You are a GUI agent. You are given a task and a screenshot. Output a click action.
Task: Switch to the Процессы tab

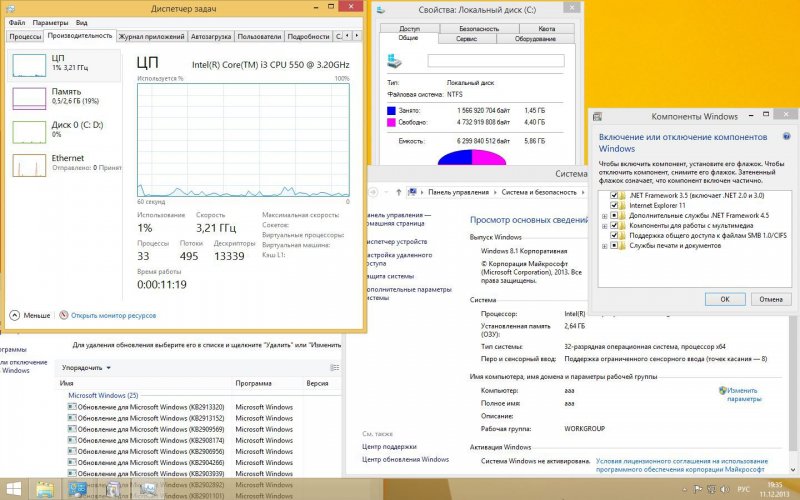click(25, 37)
